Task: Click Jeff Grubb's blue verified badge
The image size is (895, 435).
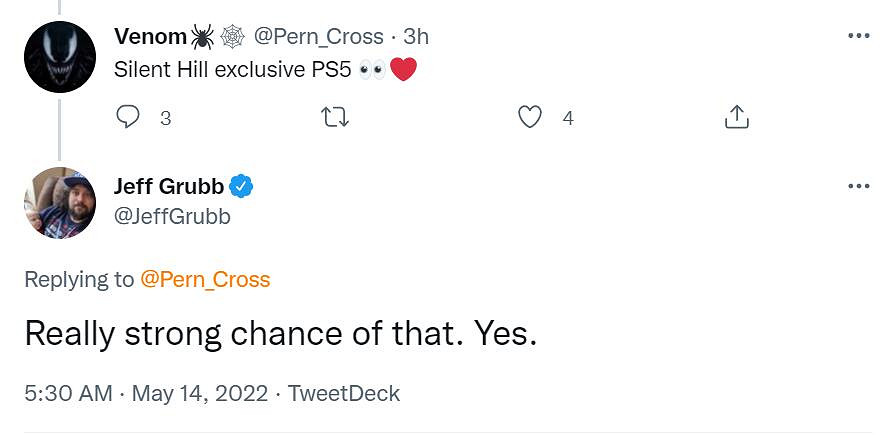Action: pos(242,186)
